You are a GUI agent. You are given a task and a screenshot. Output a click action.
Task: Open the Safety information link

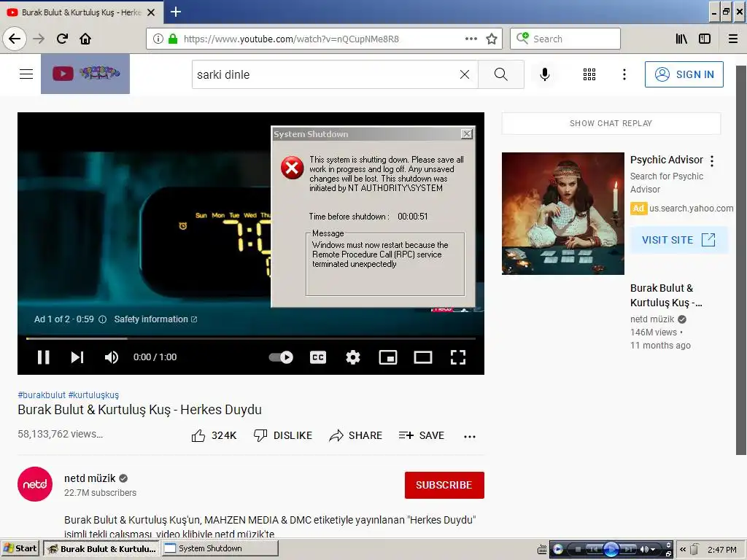[x=156, y=319]
